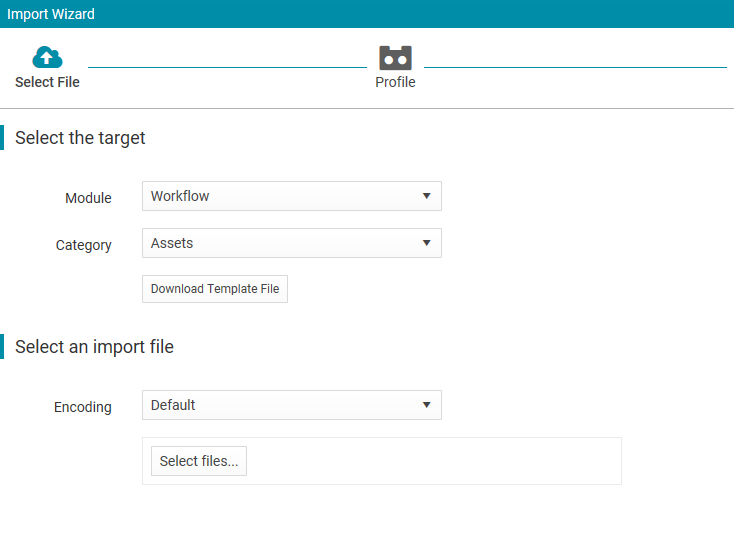Image resolution: width=734 pixels, height=545 pixels.
Task: Go to the Select File step label
Action: [47, 82]
